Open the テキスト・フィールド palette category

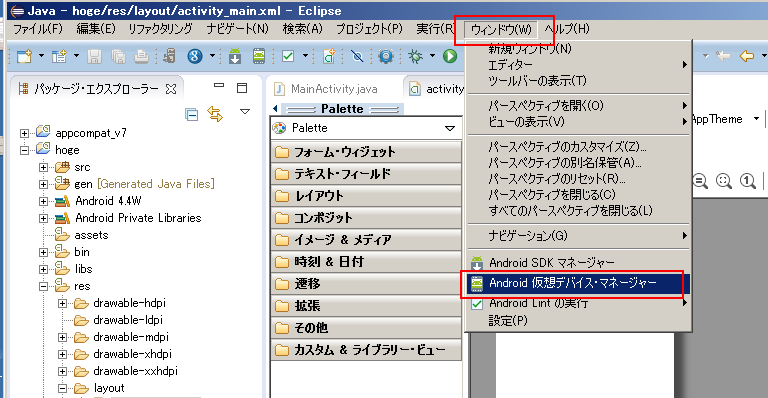click(x=366, y=174)
